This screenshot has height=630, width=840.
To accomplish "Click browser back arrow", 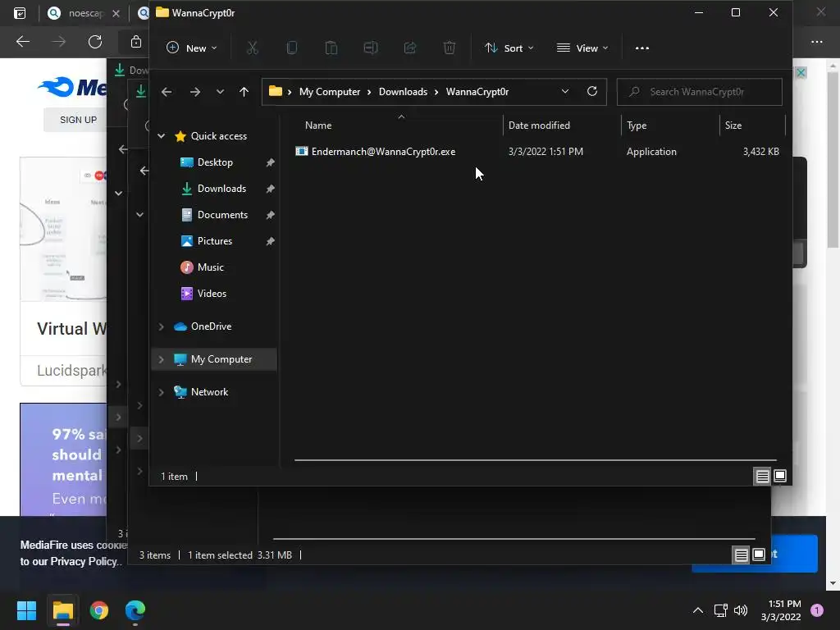I will (22, 42).
